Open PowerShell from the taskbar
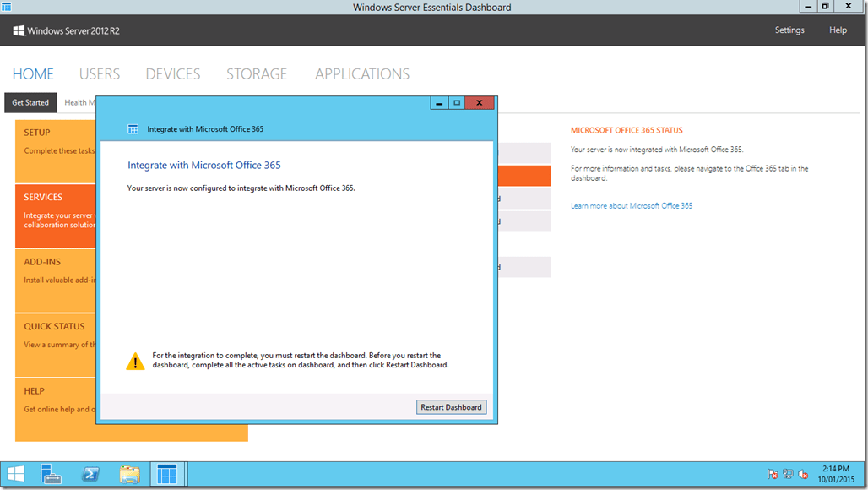The height and width of the screenshot is (490, 868). 90,474
